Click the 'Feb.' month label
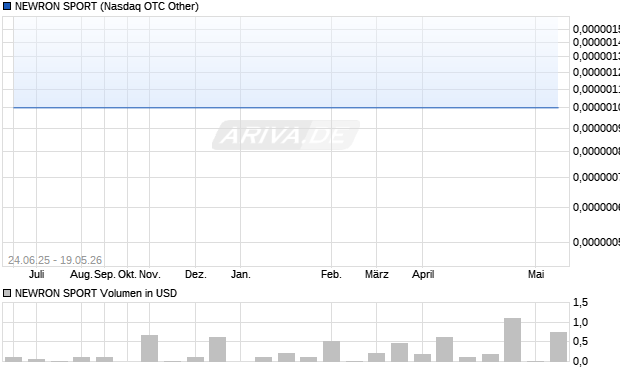 tap(331, 274)
